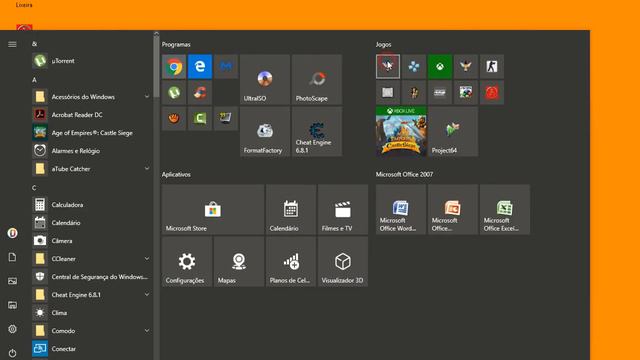Open the Settings gear in the left rail

pos(12,329)
